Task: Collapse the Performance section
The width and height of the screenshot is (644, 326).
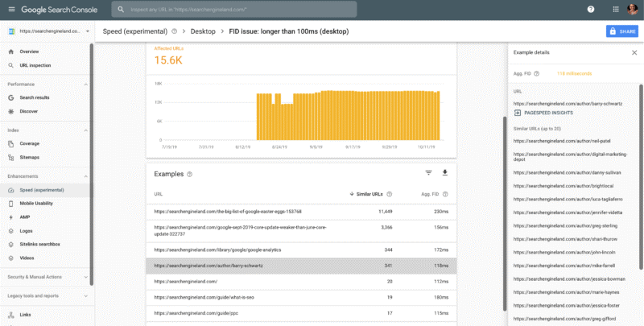Action: coord(86,85)
